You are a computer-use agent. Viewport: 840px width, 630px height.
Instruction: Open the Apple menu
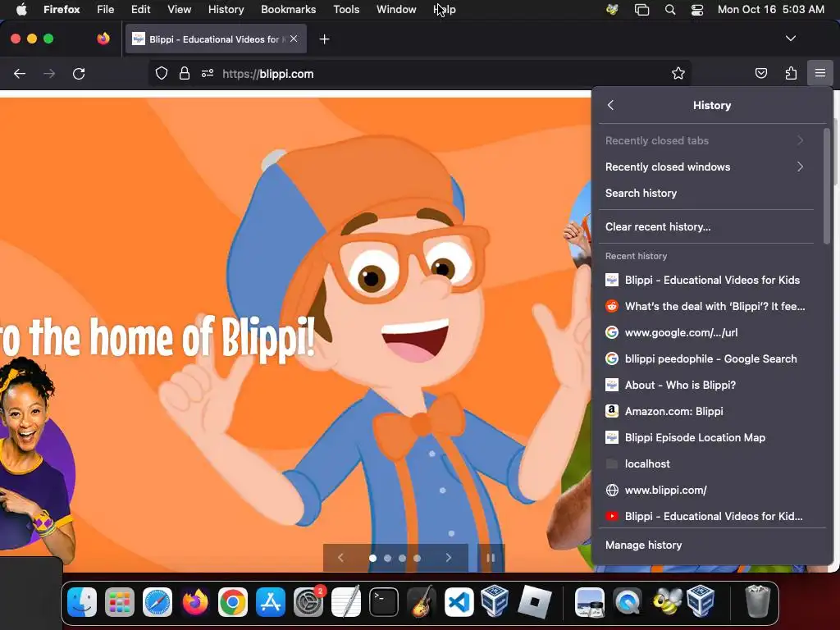(21, 9)
